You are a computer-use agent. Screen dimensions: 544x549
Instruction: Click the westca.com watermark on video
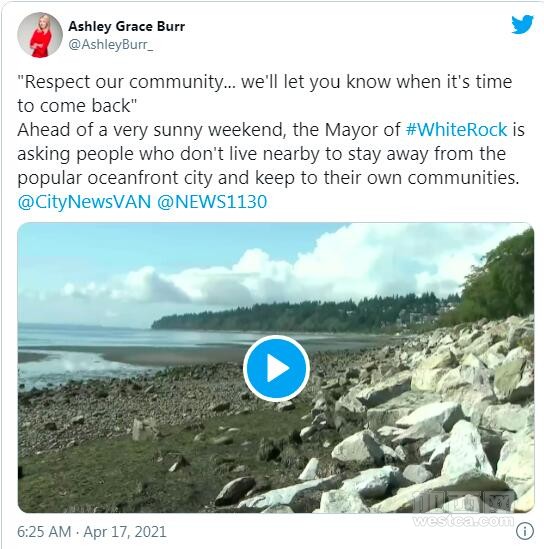tap(463, 521)
